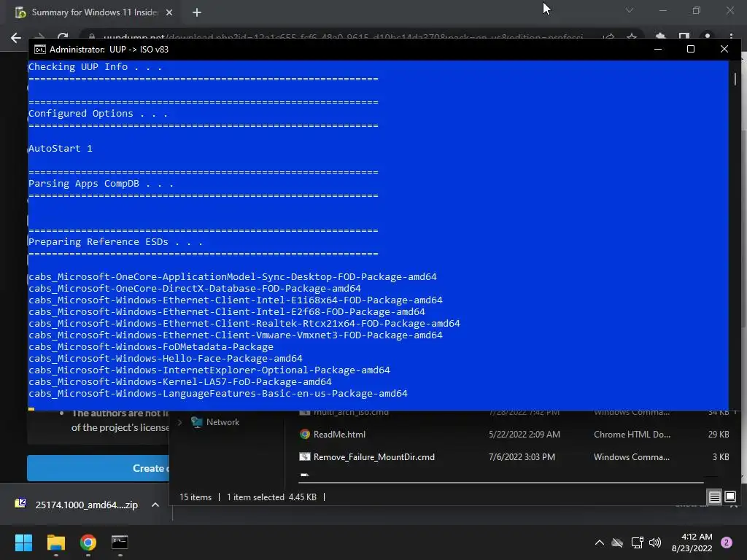This screenshot has width=747, height=560.
Task: Click the AutoStart 1 console line
Action: (61, 149)
